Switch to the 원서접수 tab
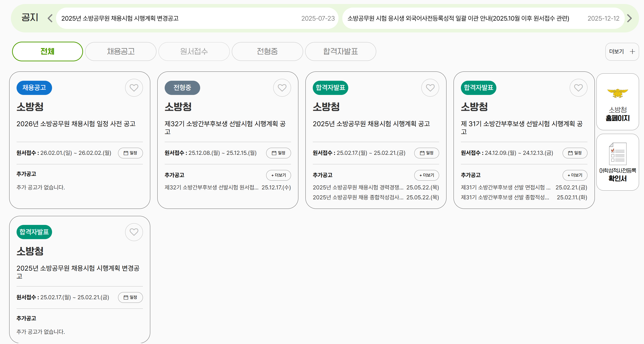This screenshot has width=644, height=344. [194, 52]
